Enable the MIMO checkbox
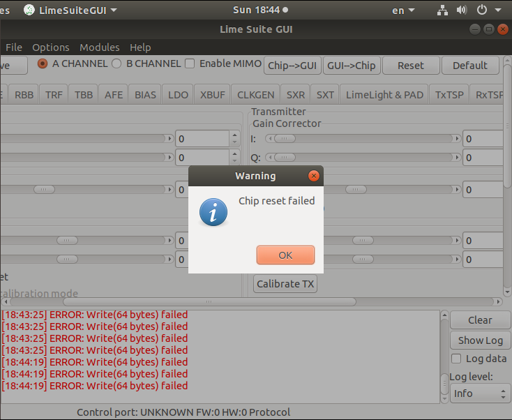The image size is (512, 420). click(190, 63)
